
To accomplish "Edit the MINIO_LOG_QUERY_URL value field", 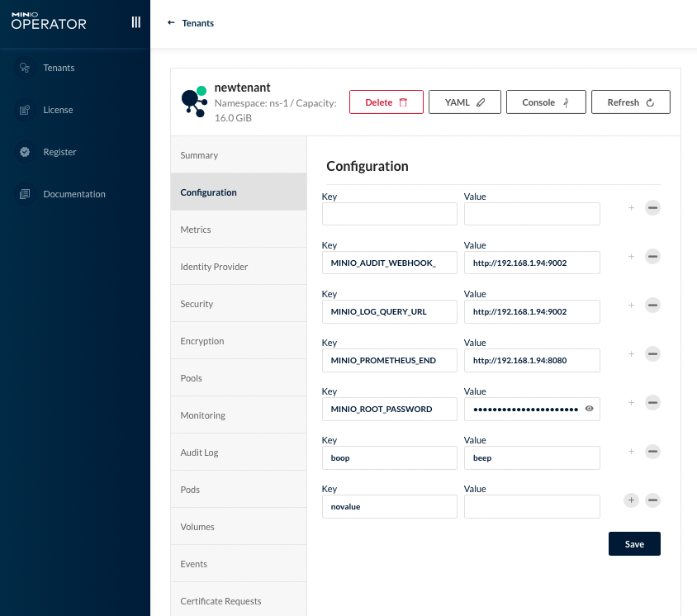I will pos(532,311).
